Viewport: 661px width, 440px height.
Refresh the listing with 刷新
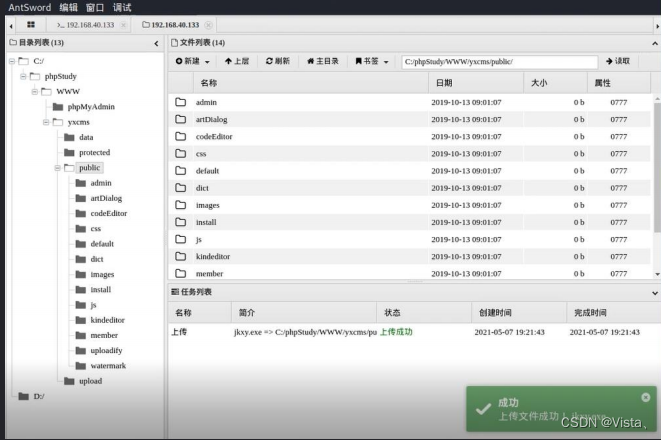tap(278, 62)
